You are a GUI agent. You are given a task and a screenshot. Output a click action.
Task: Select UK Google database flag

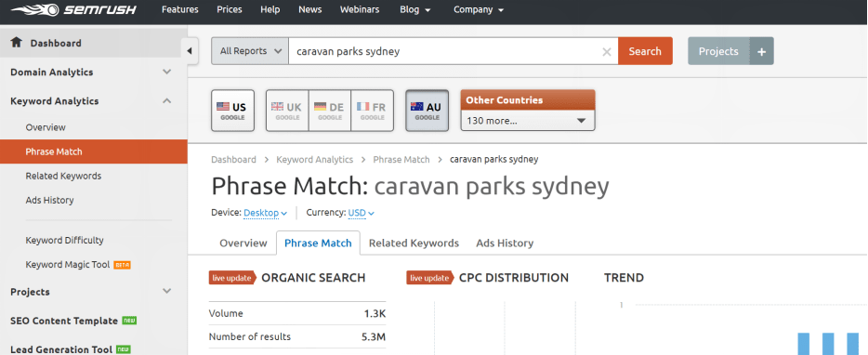pos(287,111)
